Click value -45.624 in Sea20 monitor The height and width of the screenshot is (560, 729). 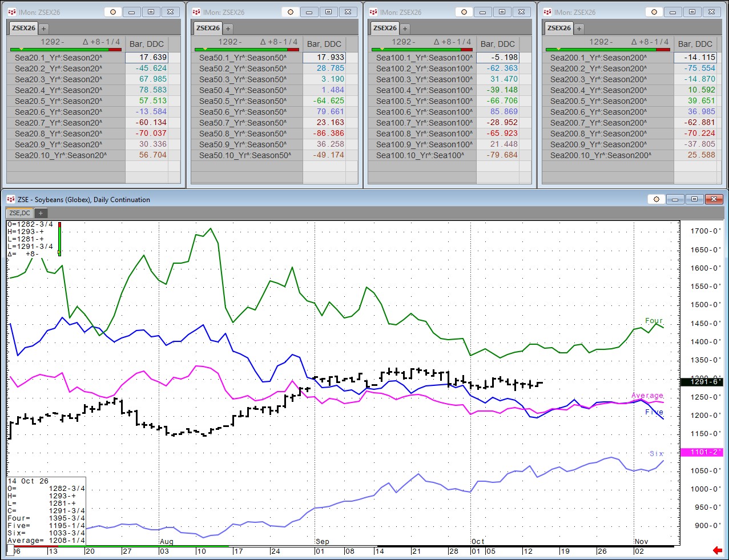pos(147,69)
